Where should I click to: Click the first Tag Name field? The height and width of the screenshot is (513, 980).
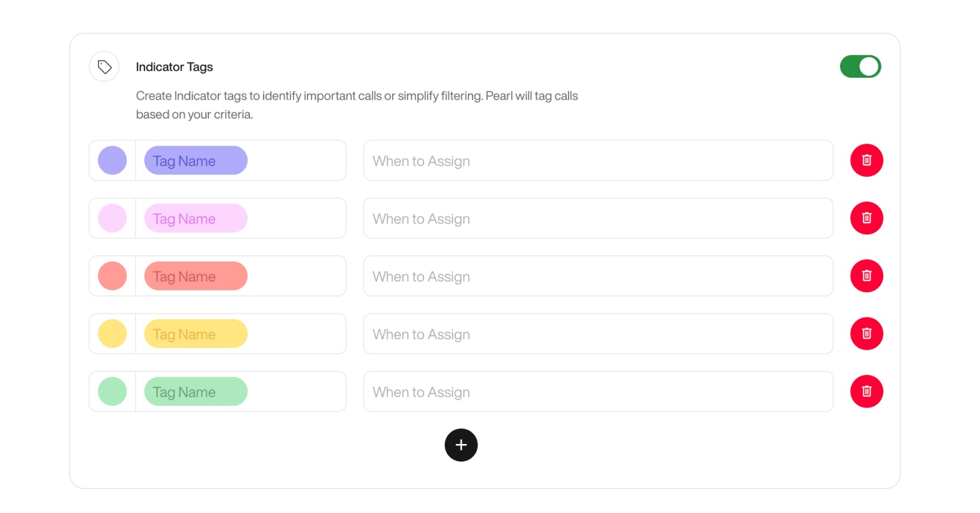tap(195, 161)
